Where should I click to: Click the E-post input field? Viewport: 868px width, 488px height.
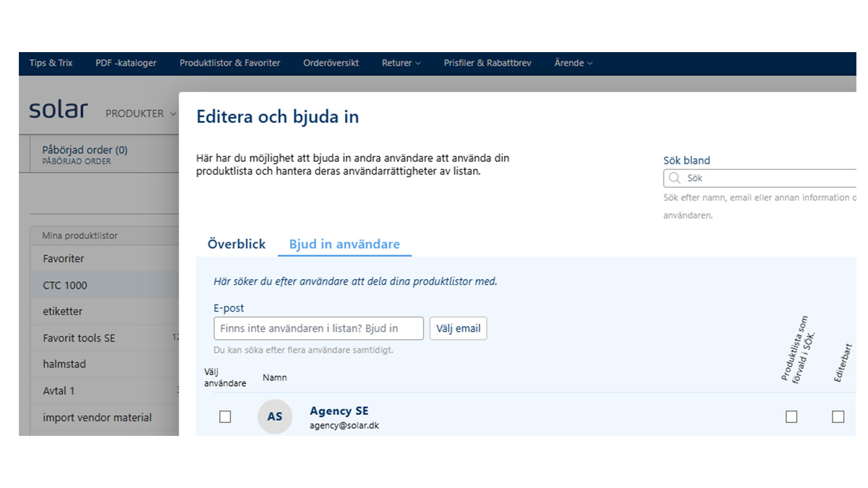(x=318, y=328)
